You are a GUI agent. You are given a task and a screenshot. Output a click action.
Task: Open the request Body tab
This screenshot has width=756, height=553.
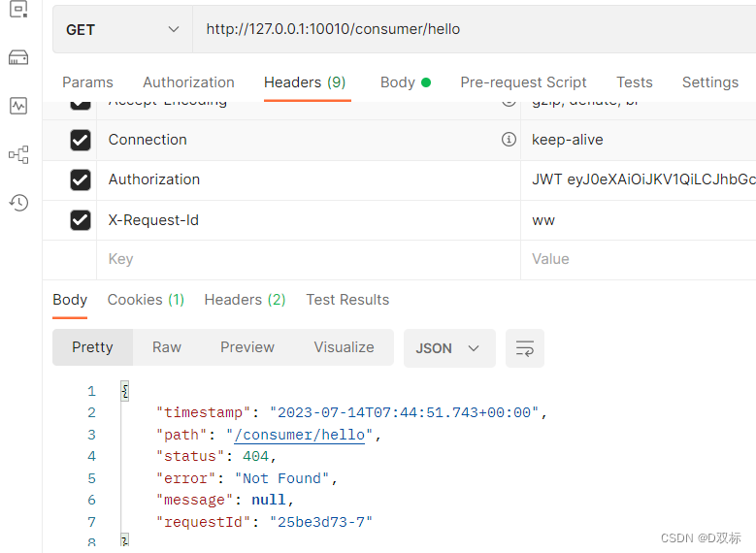click(405, 82)
